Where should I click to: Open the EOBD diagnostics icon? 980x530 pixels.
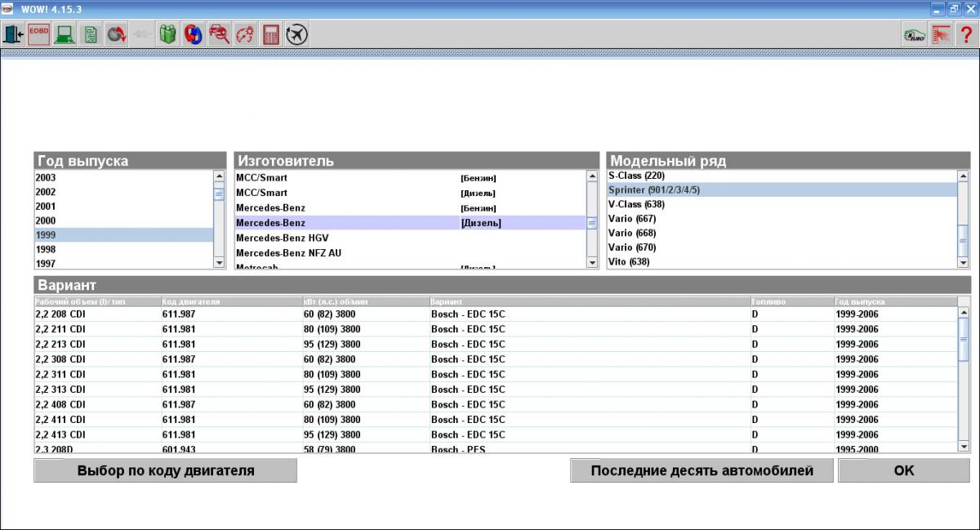tap(38, 34)
